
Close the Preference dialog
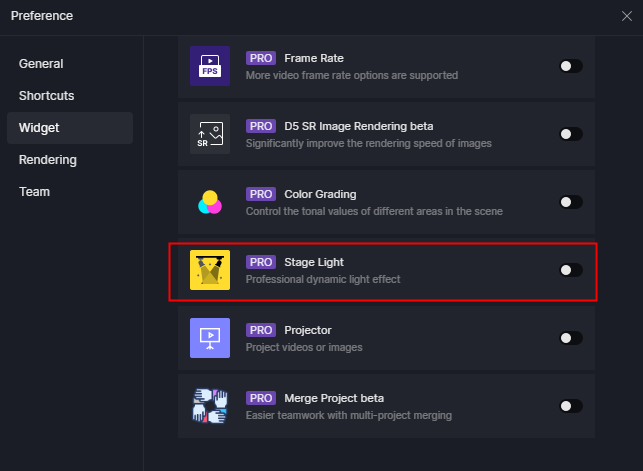tap(626, 16)
